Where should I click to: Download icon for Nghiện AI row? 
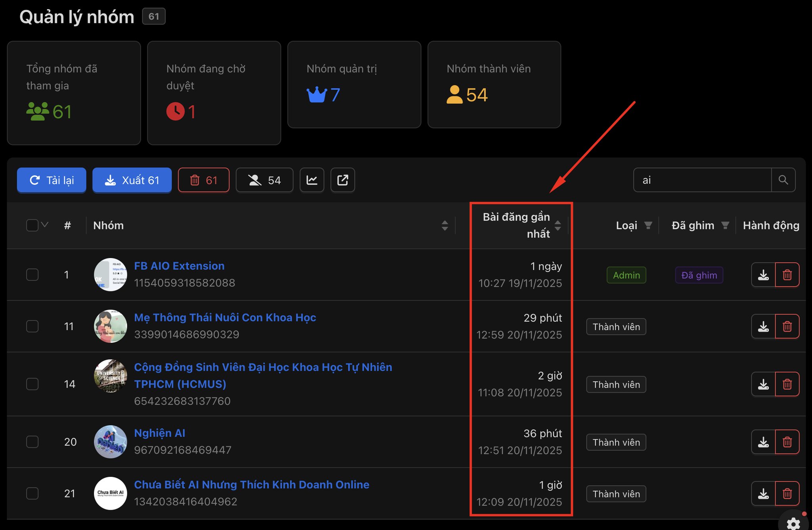point(763,442)
